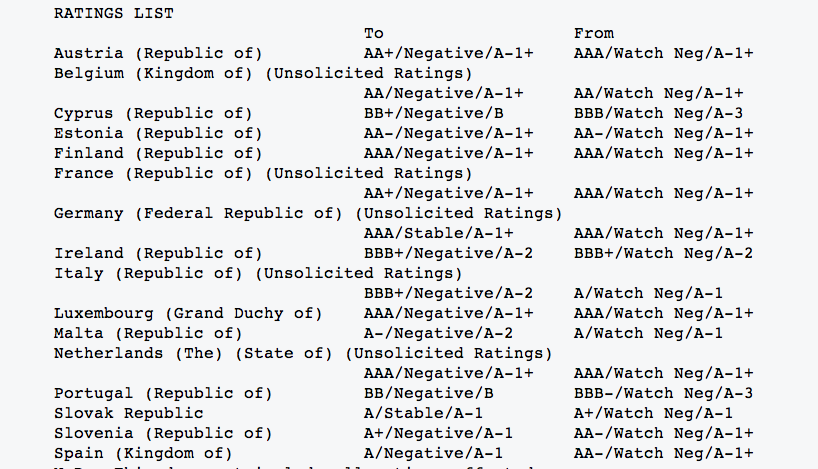The image size is (818, 469).
Task: Click the RATINGS LIST heading text
Action: pos(114,14)
